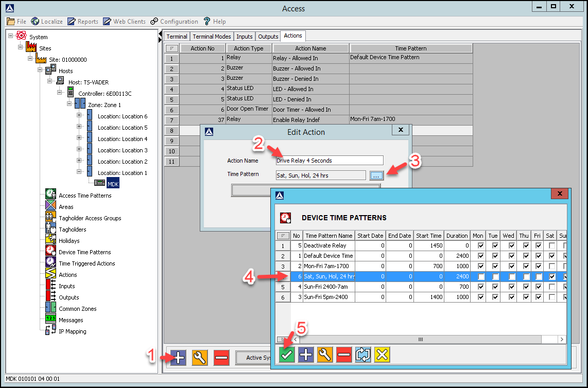588x388 pixels.
Task: Refresh the device time patterns list
Action: point(363,354)
